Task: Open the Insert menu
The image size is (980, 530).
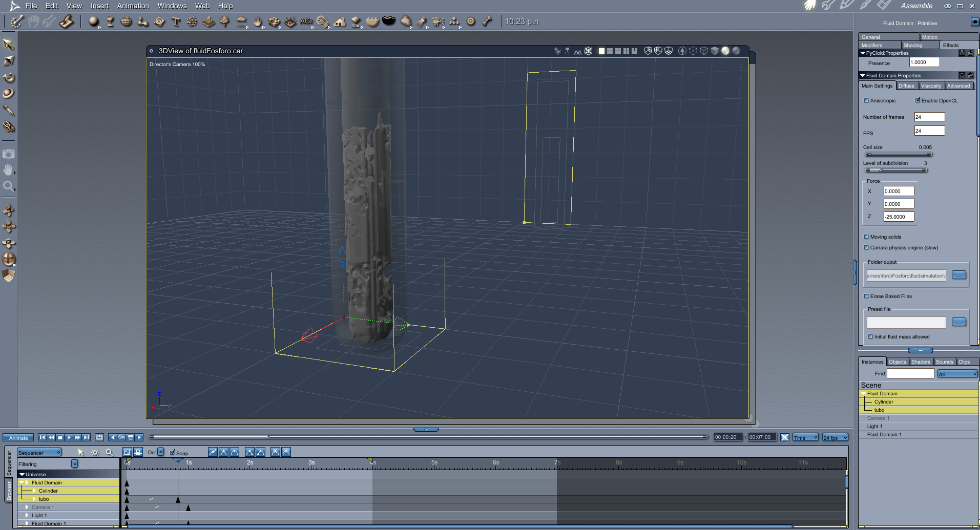Action: point(99,6)
